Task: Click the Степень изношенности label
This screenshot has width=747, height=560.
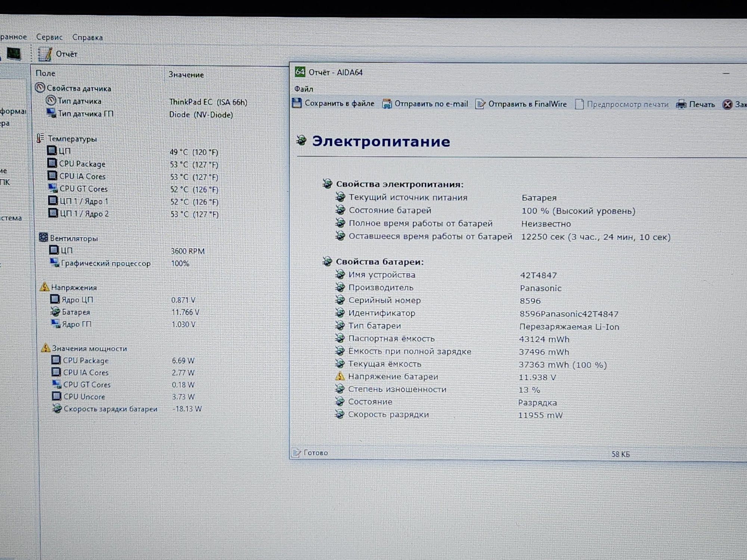Action: [x=397, y=389]
